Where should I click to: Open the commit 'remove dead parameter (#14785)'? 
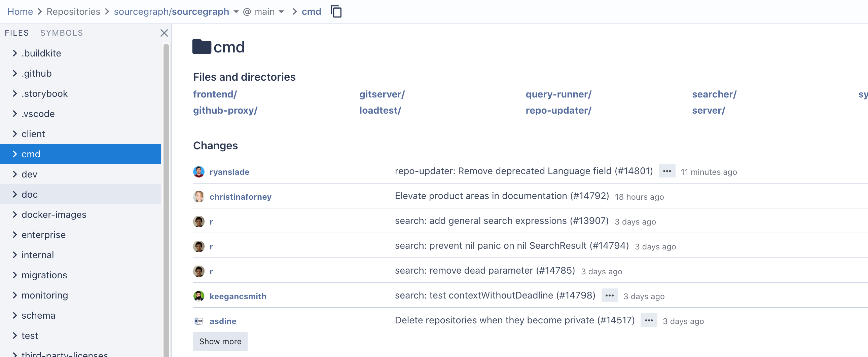(x=485, y=271)
